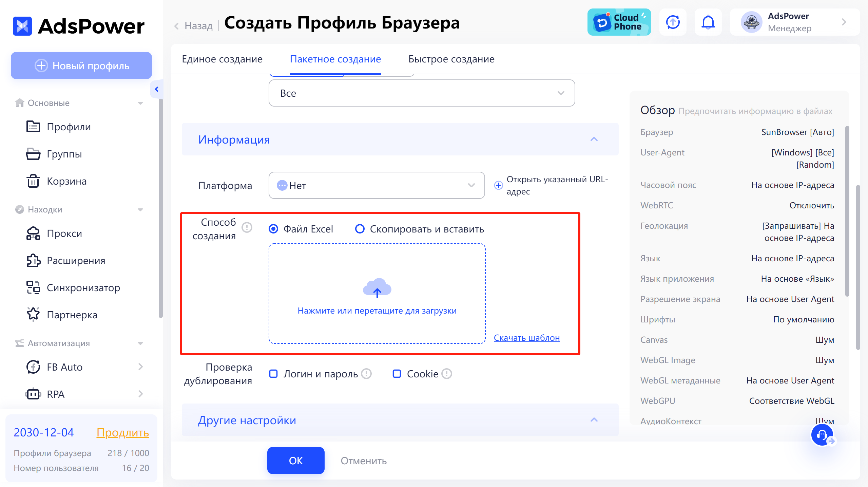The image size is (868, 487).
Task: Expand the RPA submenu arrow
Action: click(140, 394)
